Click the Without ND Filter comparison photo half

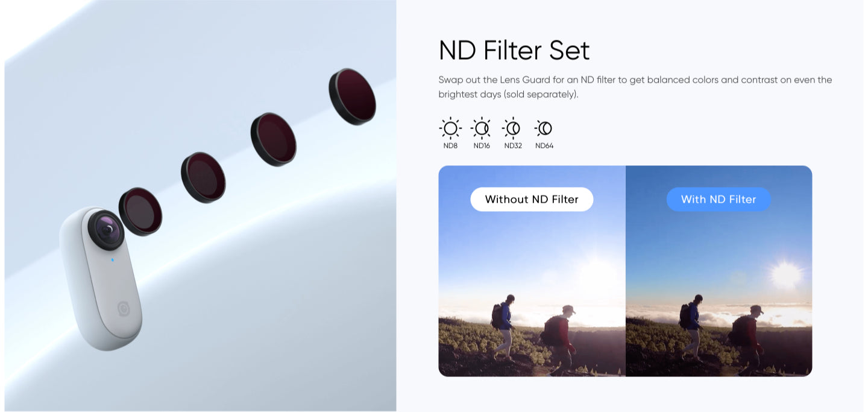[532, 271]
